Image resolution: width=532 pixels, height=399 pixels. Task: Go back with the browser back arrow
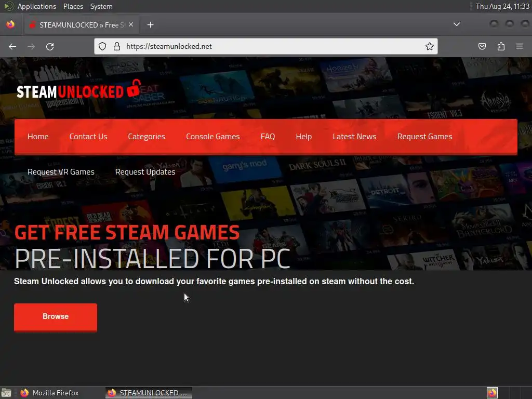coord(12,46)
